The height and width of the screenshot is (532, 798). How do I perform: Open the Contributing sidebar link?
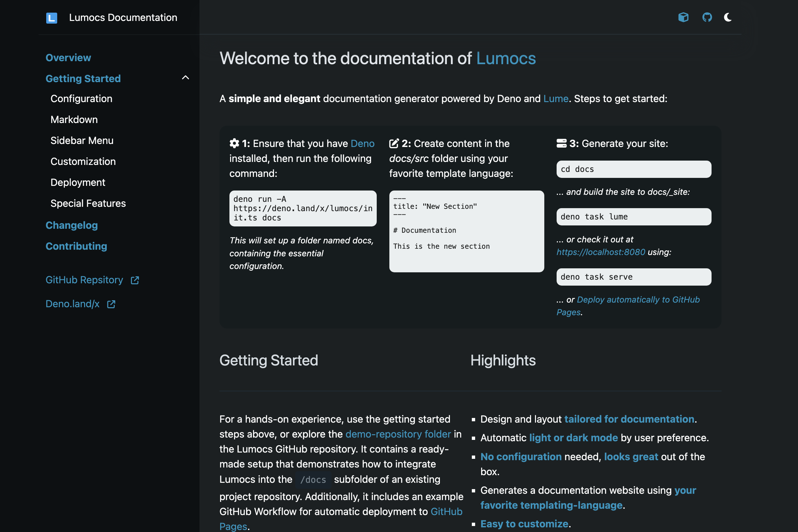76,246
